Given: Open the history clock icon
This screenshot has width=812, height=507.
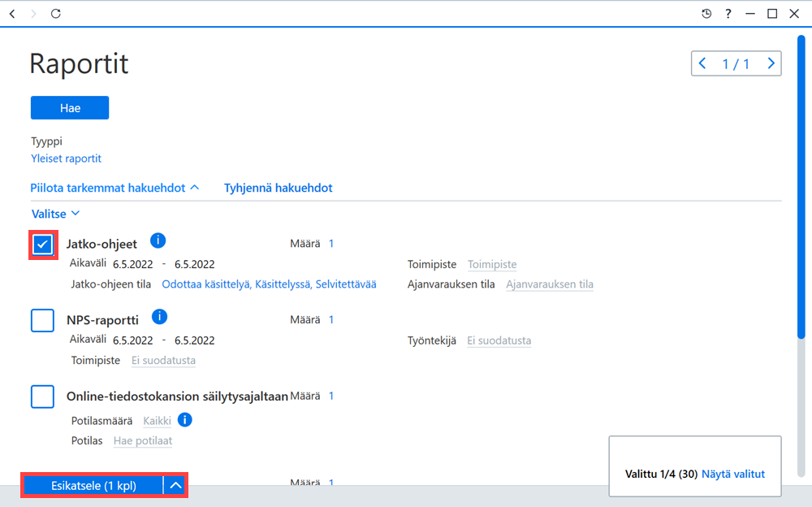Looking at the screenshot, I should coord(706,14).
